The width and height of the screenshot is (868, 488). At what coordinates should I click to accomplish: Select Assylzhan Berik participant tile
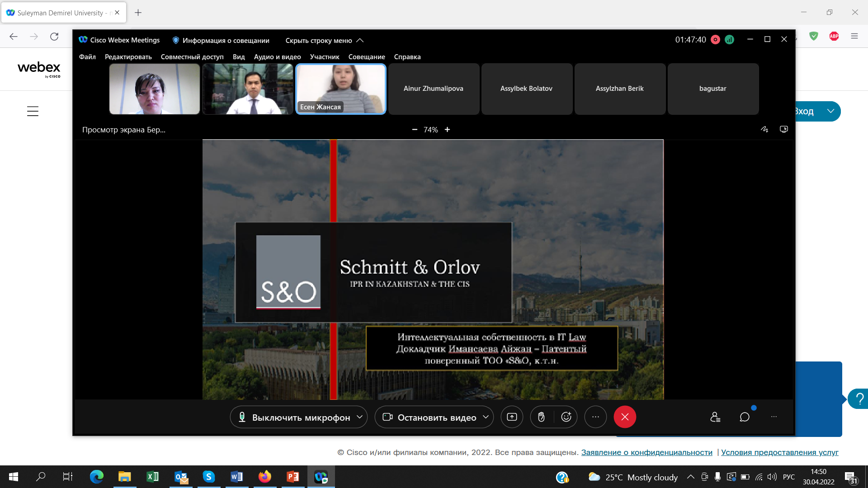[620, 89]
